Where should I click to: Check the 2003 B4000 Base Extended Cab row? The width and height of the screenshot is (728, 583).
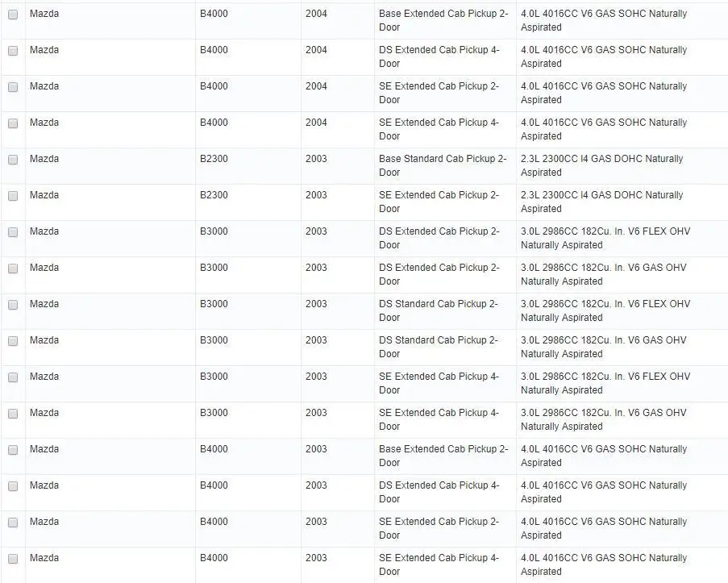(x=13, y=450)
